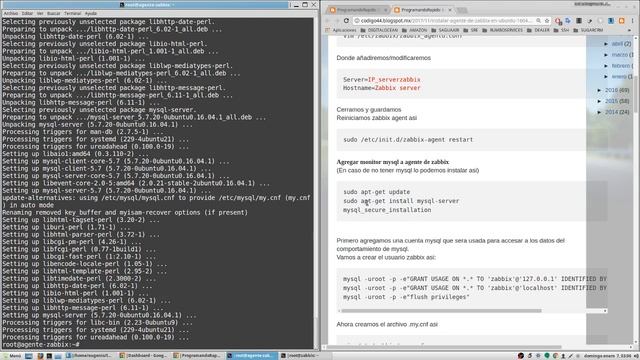Close the active browser tab
Viewport: 640px width, 360px height.
click(x=450, y=10)
